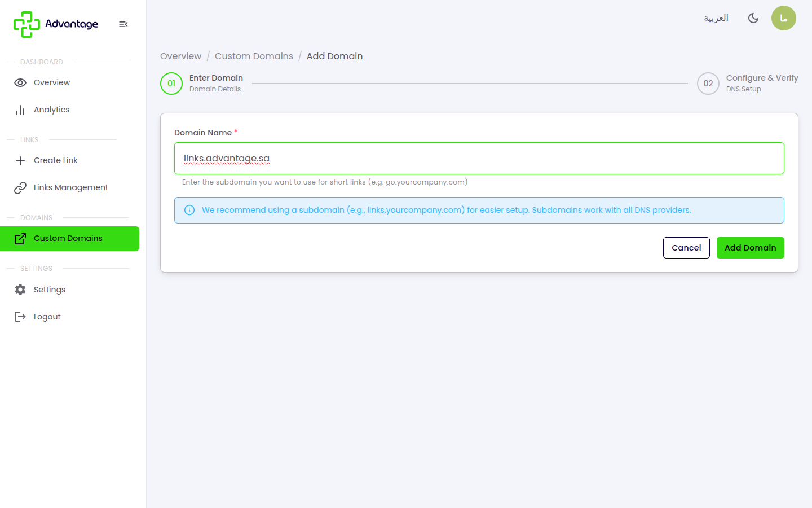Select Logout in the sidebar
Image resolution: width=812 pixels, height=508 pixels.
[69, 317]
